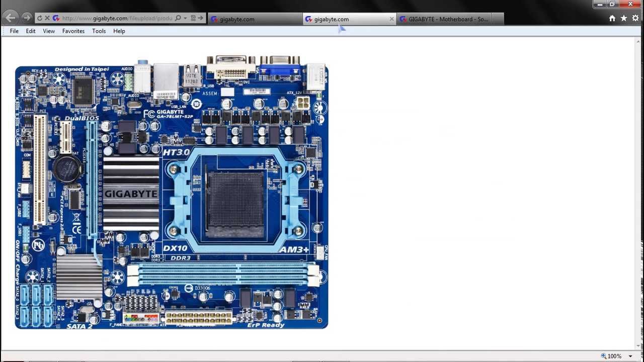Viewport: 644px width, 362px height.
Task: Open the address bar autocomplete dropdown arrow
Action: [x=185, y=18]
